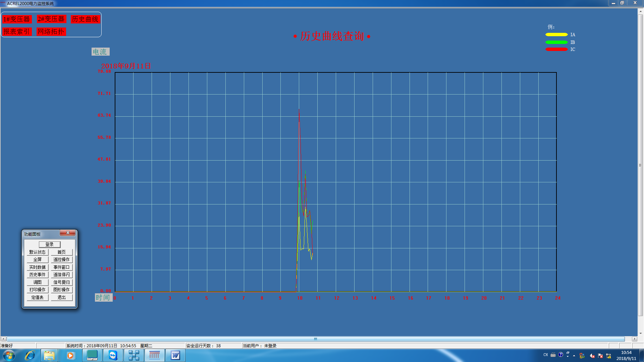The width and height of the screenshot is (644, 362).
Task: Click the green IB legend swatch
Action: click(x=556, y=42)
